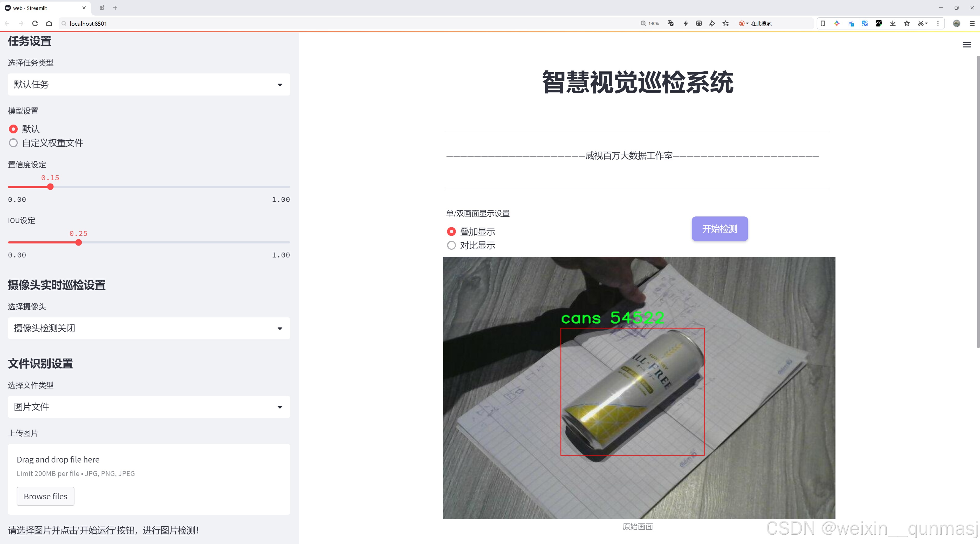Click the home page icon

(49, 24)
